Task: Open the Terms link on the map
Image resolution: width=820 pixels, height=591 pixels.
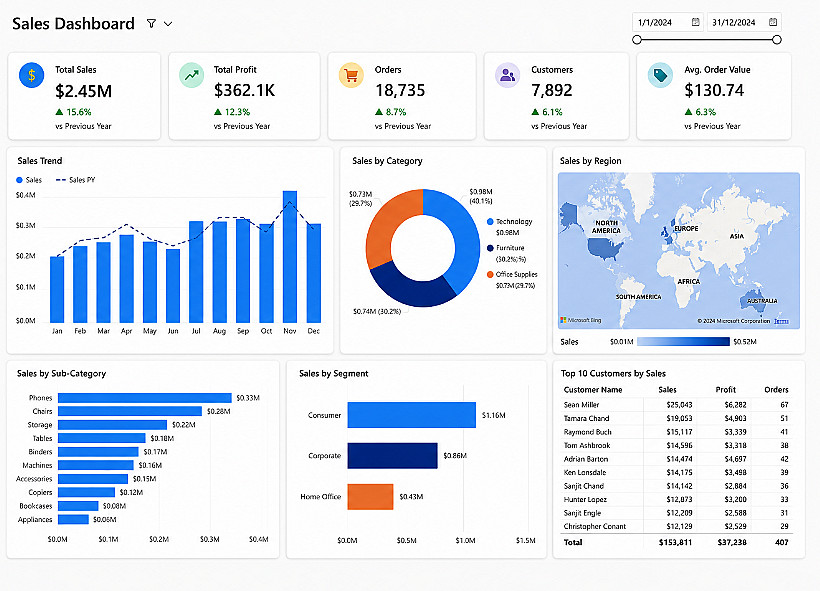Action: coord(781,321)
